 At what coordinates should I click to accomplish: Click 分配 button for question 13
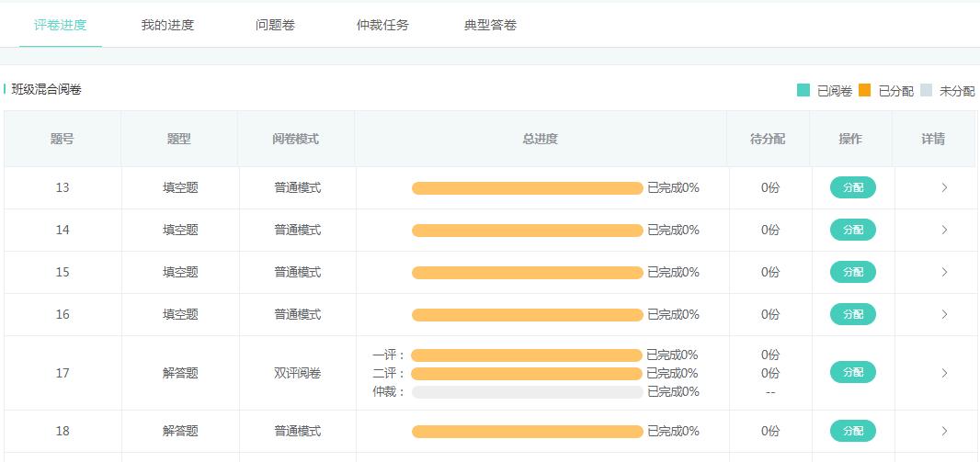pyautogui.click(x=852, y=187)
